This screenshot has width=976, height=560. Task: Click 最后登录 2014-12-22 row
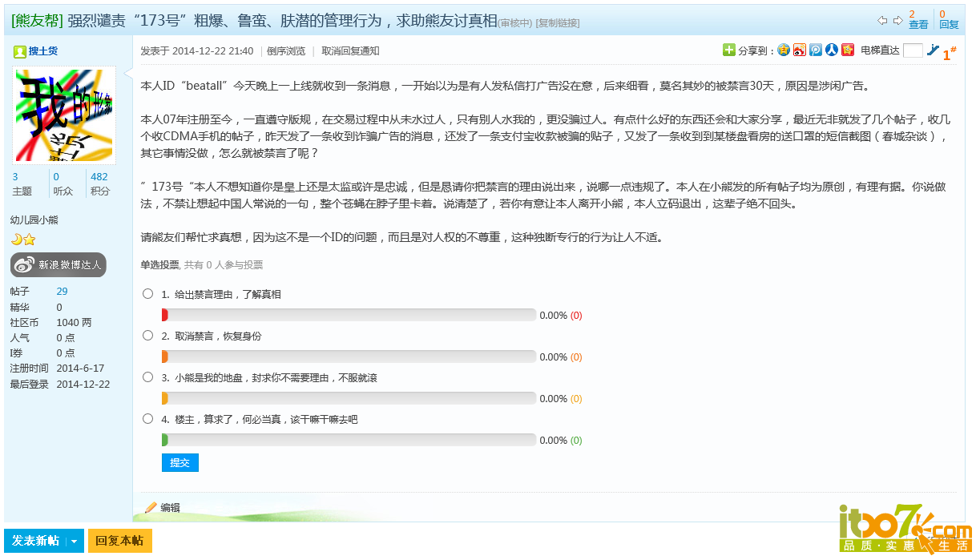tap(60, 384)
